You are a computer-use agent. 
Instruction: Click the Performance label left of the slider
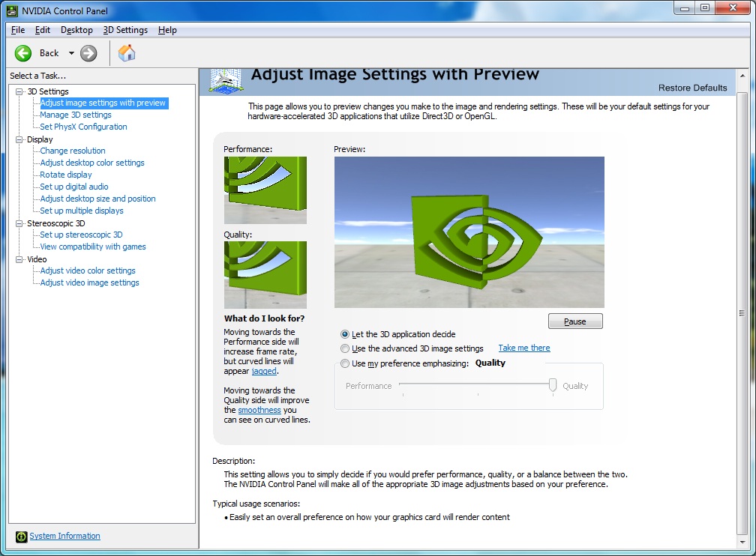(x=368, y=386)
